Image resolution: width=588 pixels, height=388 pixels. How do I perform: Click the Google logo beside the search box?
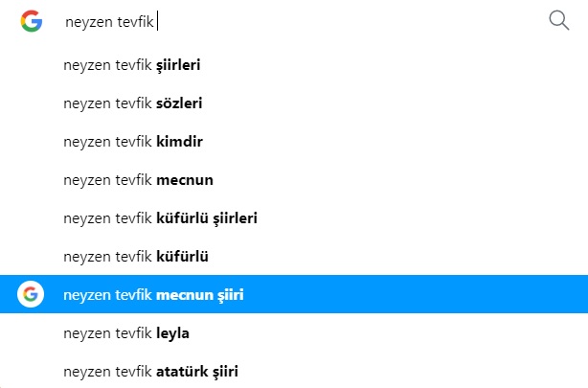coord(32,21)
